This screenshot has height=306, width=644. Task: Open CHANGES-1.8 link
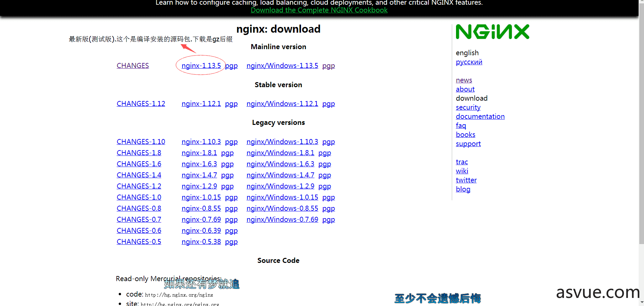(139, 153)
